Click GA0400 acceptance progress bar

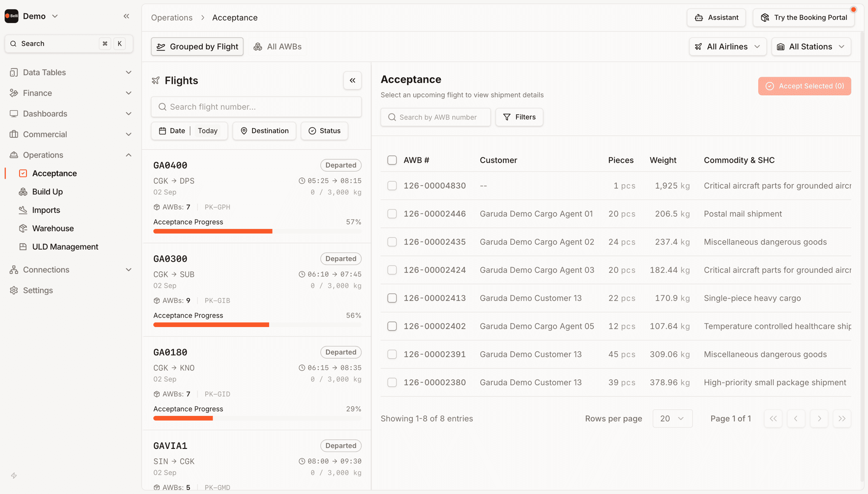point(257,232)
